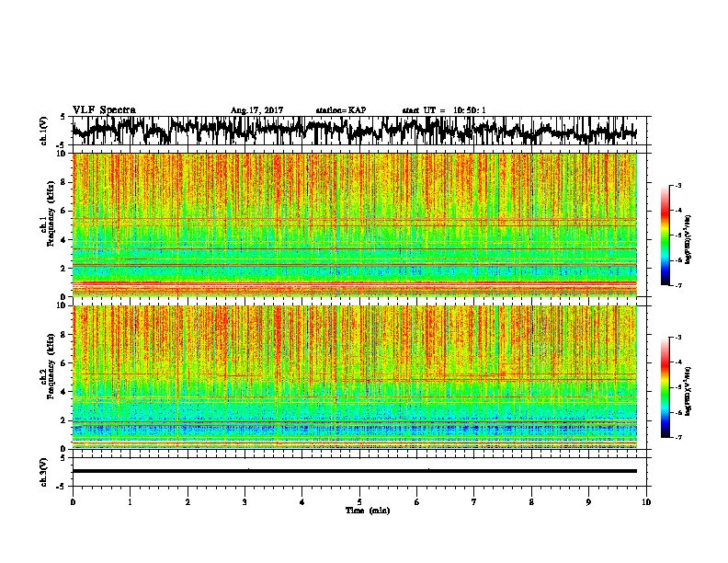Viewport: 728px width, 563px height.
Task: Click the "5" tick label on Time axis
Action: (x=359, y=502)
